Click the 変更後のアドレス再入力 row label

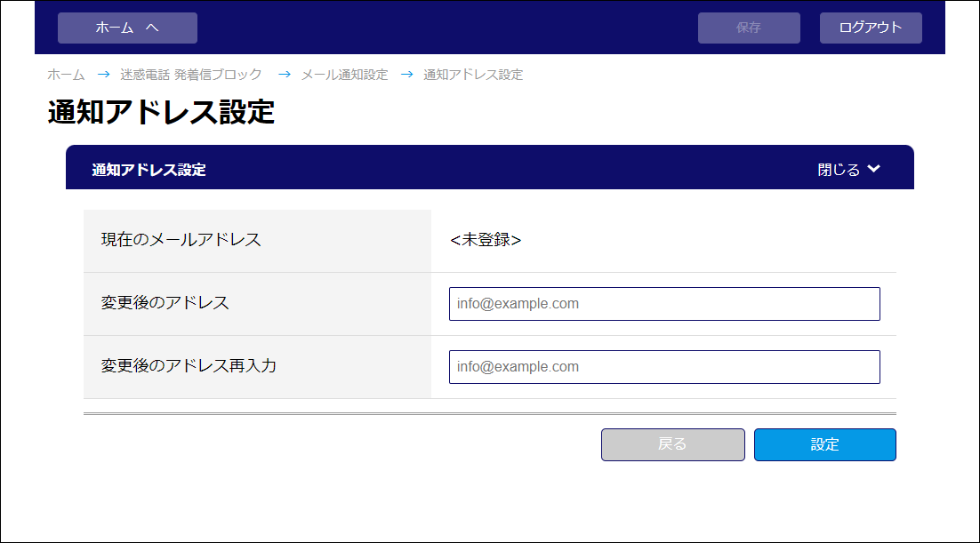pos(189,365)
